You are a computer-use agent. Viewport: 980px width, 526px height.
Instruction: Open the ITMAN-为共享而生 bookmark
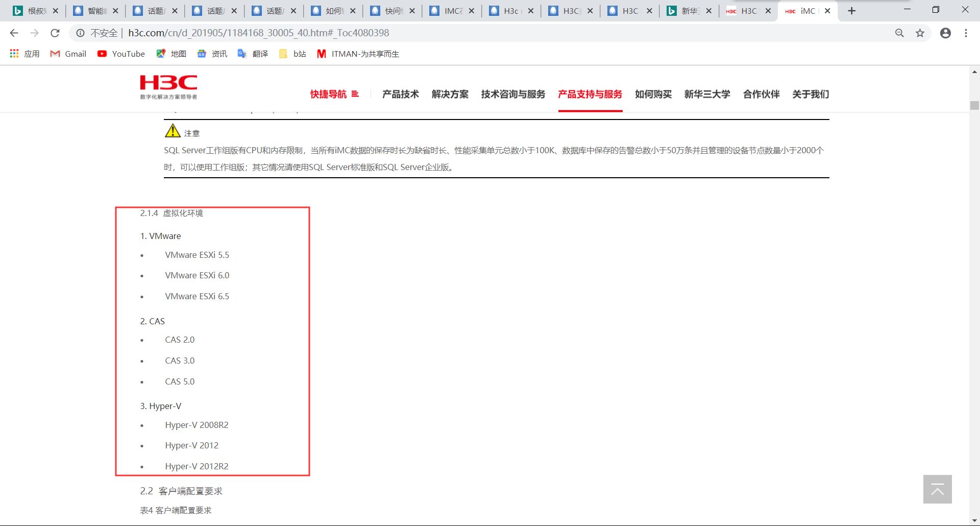[x=358, y=54]
